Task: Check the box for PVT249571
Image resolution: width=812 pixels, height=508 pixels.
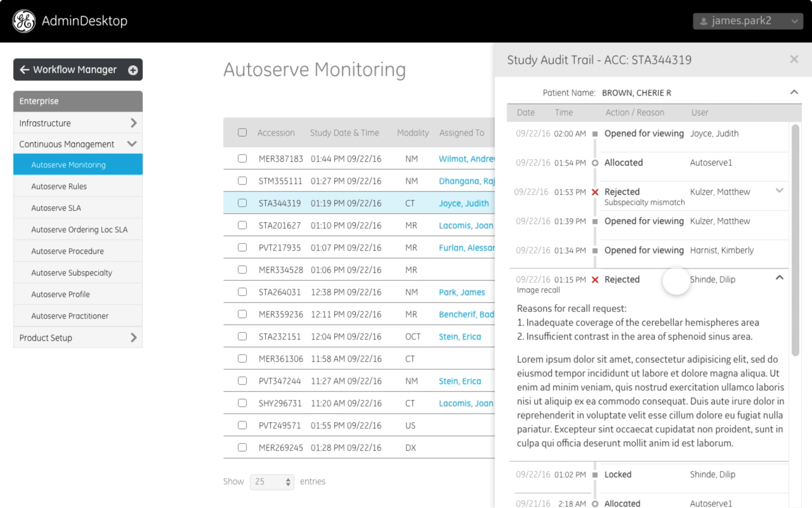Action: (x=242, y=425)
